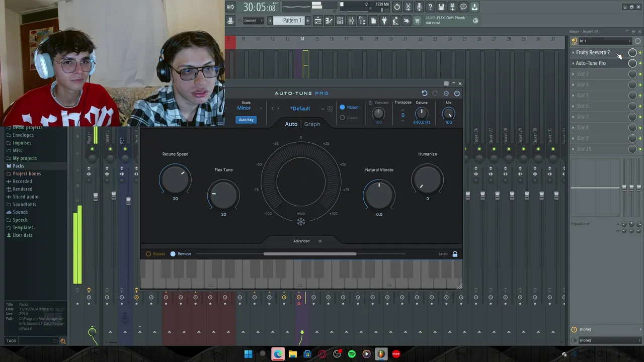Screen dimensions: 644x362
Task: Click the Auto-Tune power icon
Action: 457,94
